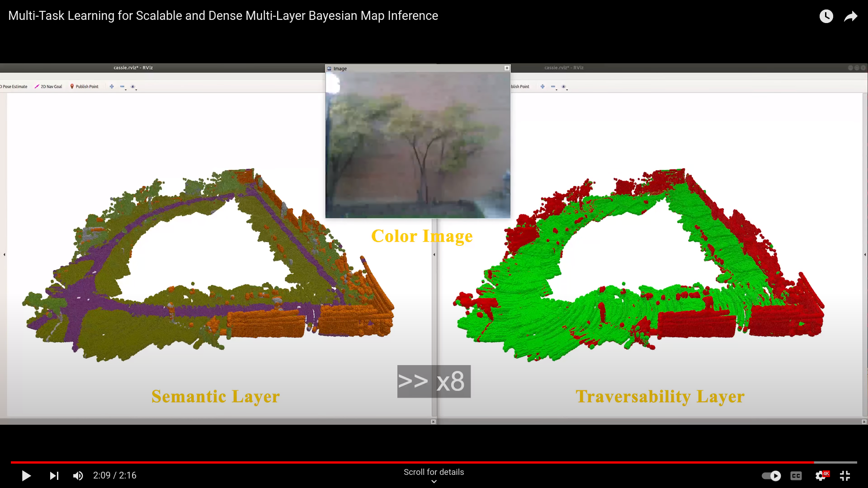Toggle closed captions

click(796, 476)
